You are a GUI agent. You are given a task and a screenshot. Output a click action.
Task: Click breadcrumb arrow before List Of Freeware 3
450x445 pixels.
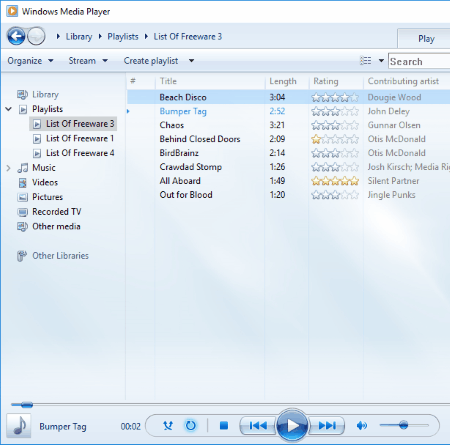146,36
